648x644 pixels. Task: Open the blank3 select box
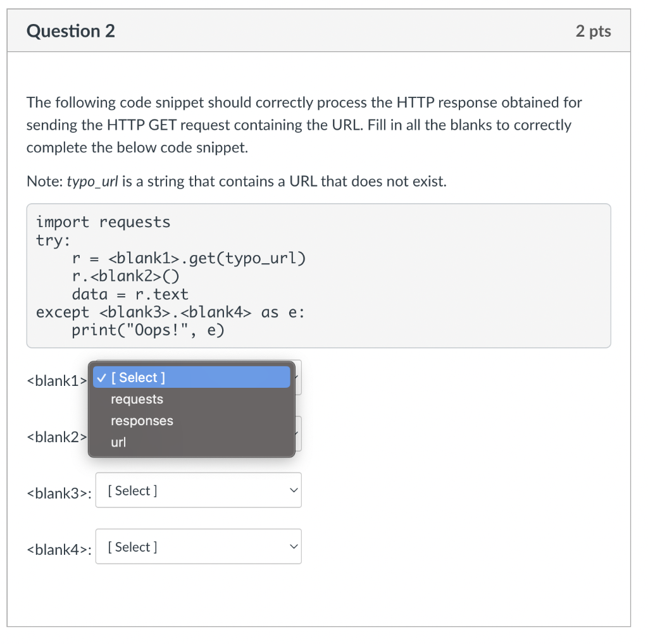point(198,490)
